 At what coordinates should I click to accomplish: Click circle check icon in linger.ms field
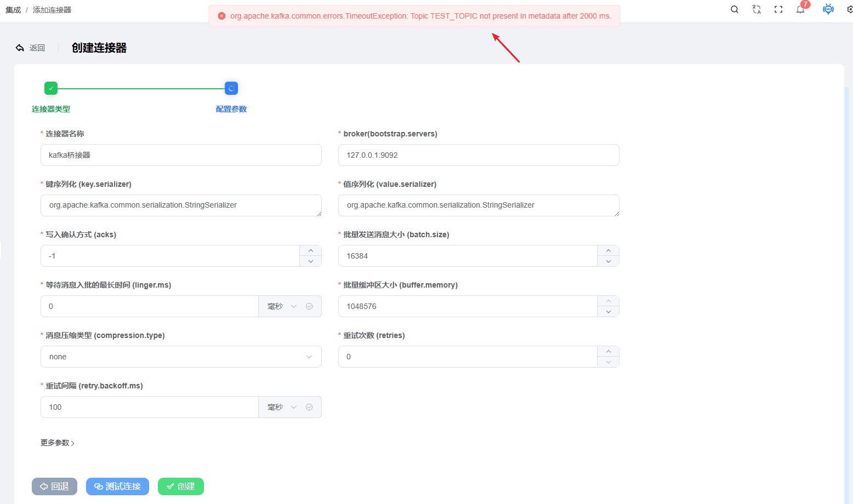click(309, 306)
